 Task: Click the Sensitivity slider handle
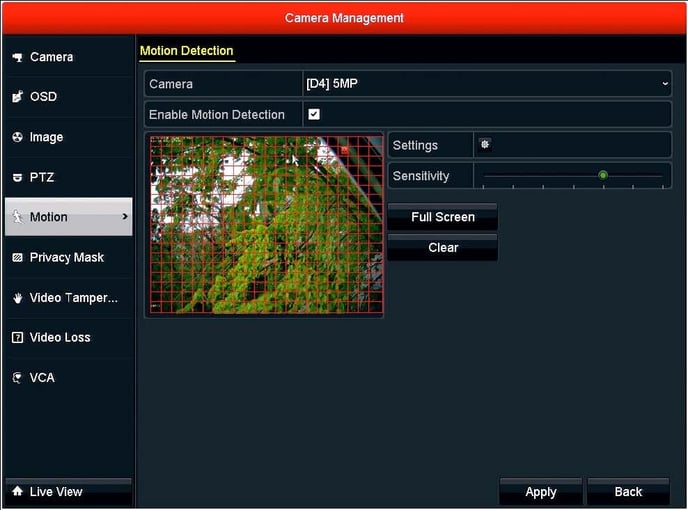(603, 176)
